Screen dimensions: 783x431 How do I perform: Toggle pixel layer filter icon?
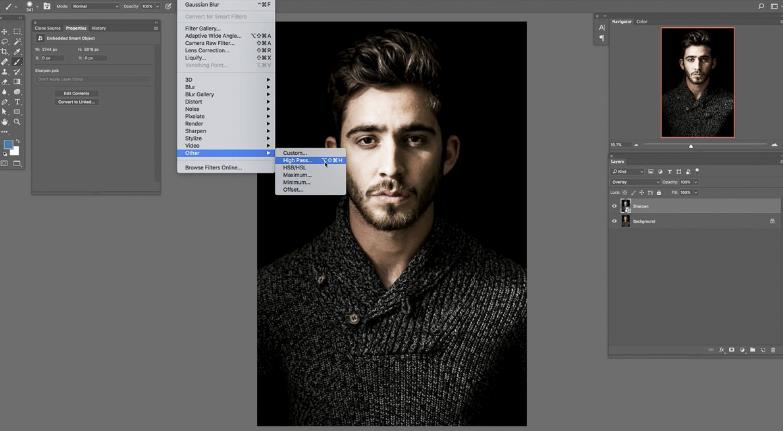coord(651,171)
